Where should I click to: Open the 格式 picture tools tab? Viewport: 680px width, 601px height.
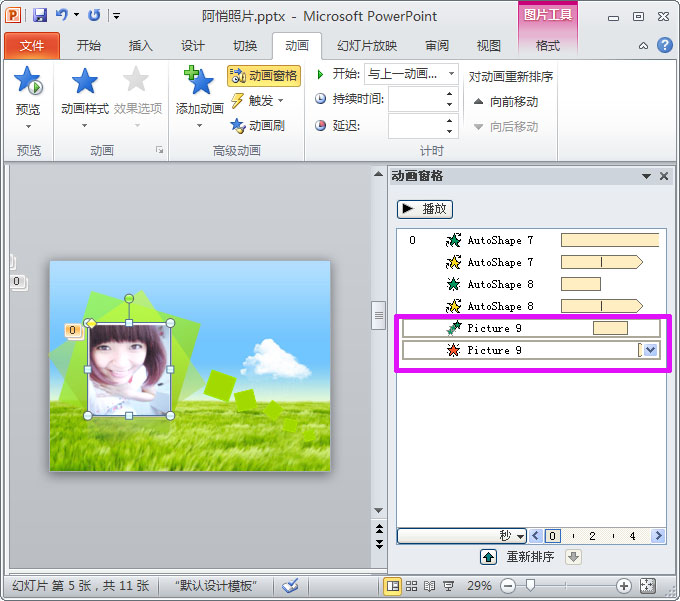pyautogui.click(x=548, y=46)
